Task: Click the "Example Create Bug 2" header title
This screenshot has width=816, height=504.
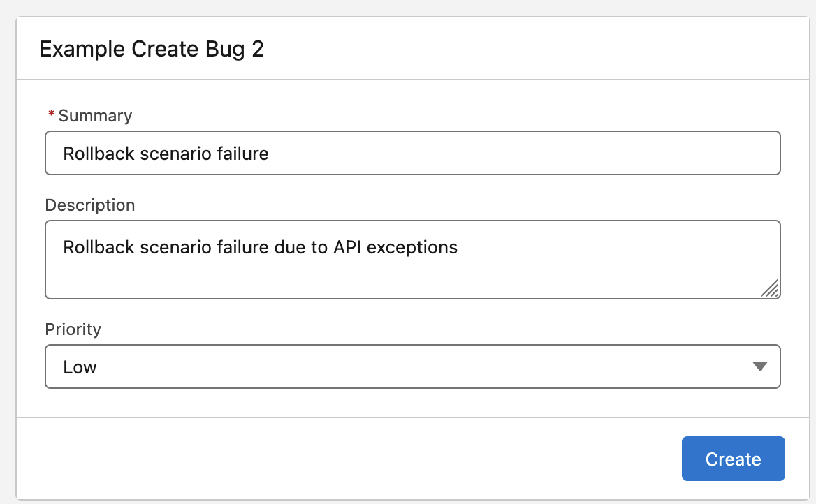Action: point(152,50)
